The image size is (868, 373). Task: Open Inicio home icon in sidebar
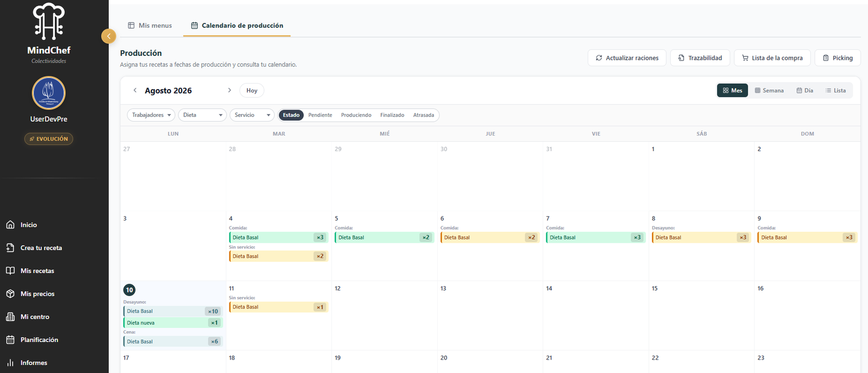click(x=10, y=225)
